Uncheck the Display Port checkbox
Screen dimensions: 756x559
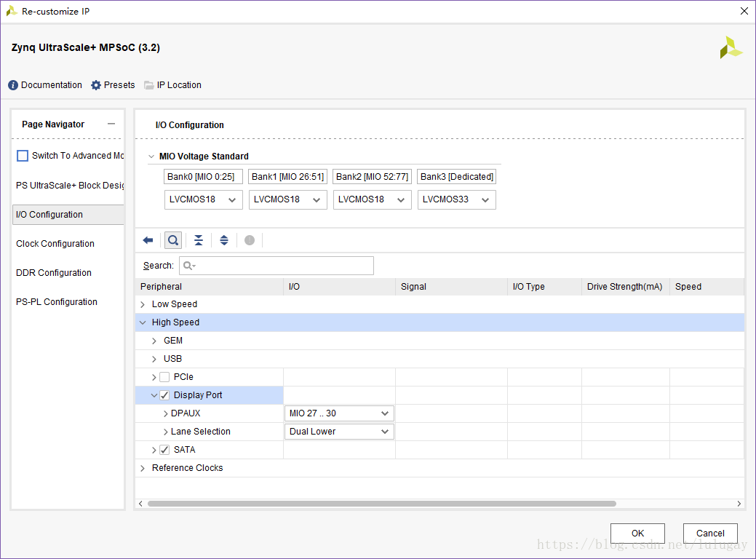tap(164, 395)
